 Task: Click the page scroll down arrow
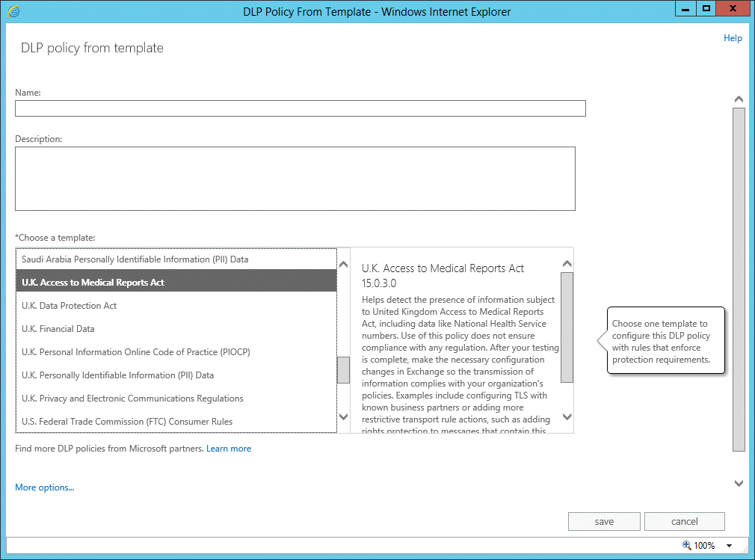pyautogui.click(x=739, y=483)
